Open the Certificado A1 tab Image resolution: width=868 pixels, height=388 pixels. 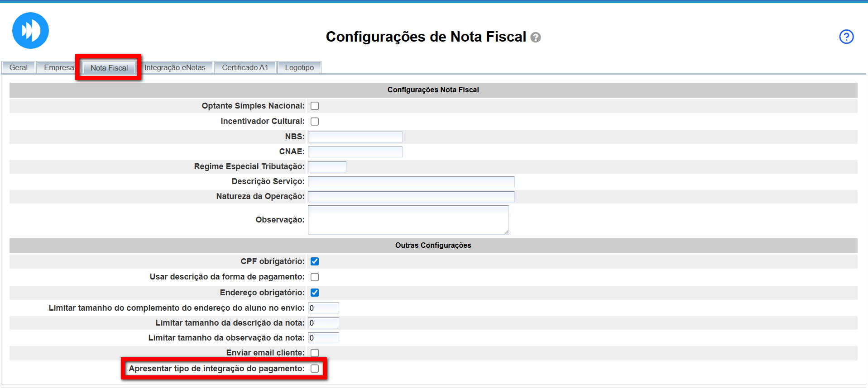click(245, 67)
